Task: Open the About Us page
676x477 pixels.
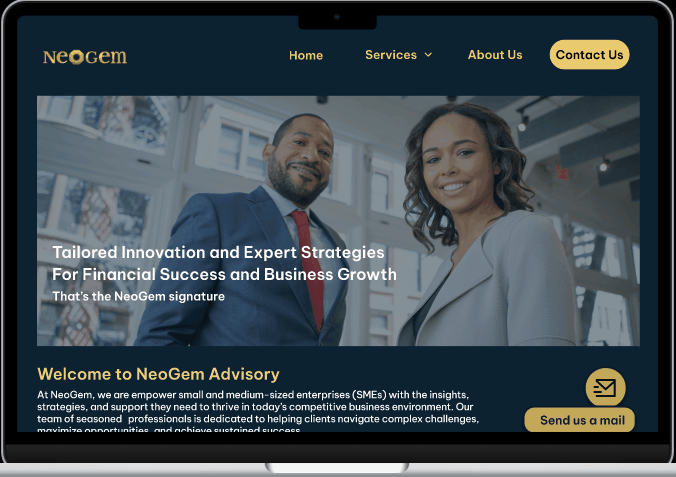Action: 495,55
